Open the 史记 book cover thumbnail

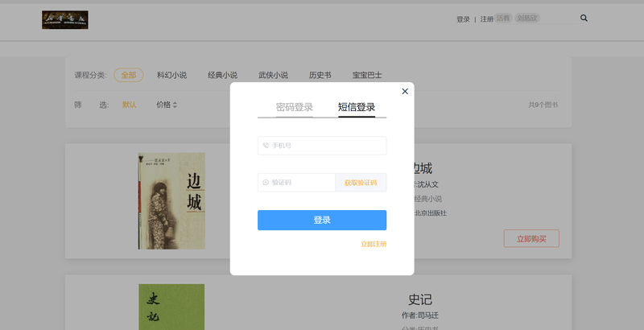tap(171, 307)
